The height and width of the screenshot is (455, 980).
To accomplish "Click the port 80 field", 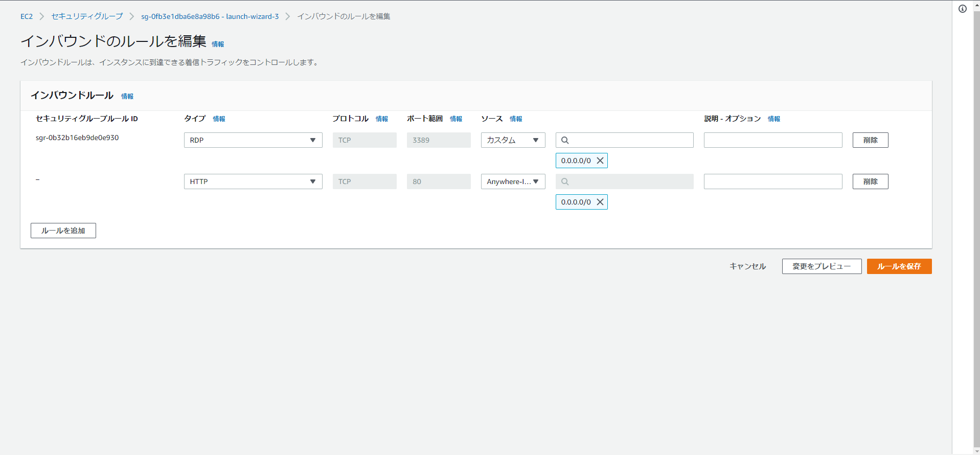I will (x=439, y=181).
